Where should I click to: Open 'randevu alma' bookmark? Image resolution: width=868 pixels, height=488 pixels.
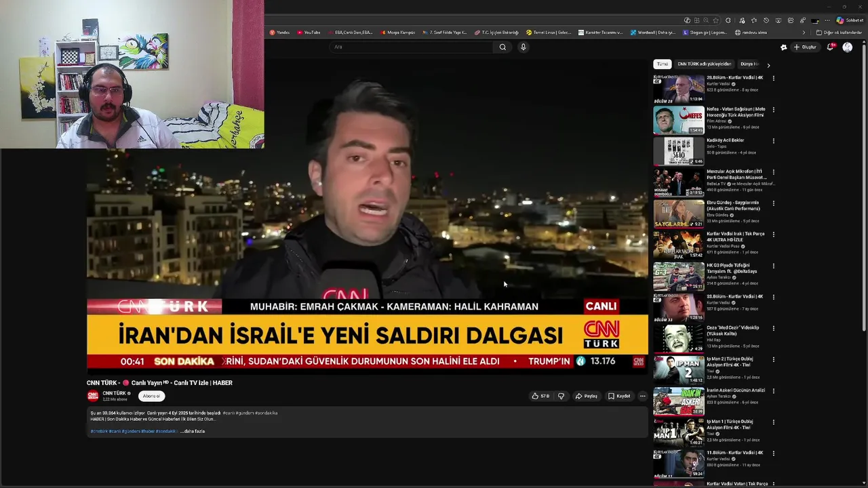pos(751,33)
